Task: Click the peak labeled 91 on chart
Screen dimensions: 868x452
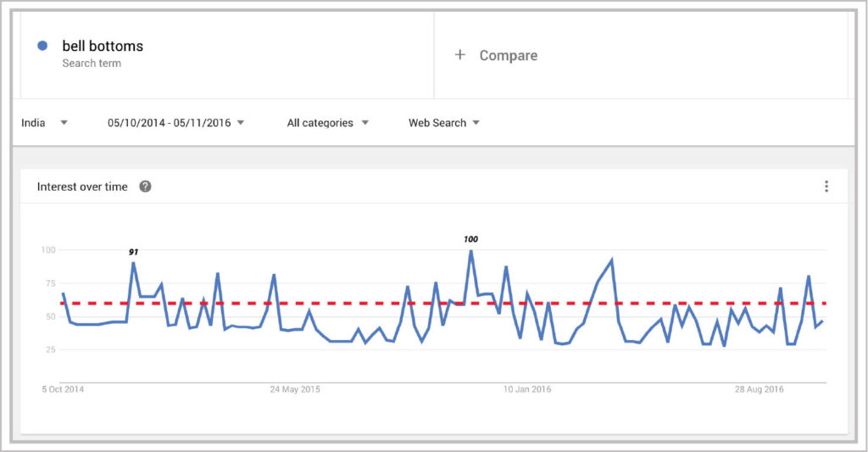Action: pos(133,263)
